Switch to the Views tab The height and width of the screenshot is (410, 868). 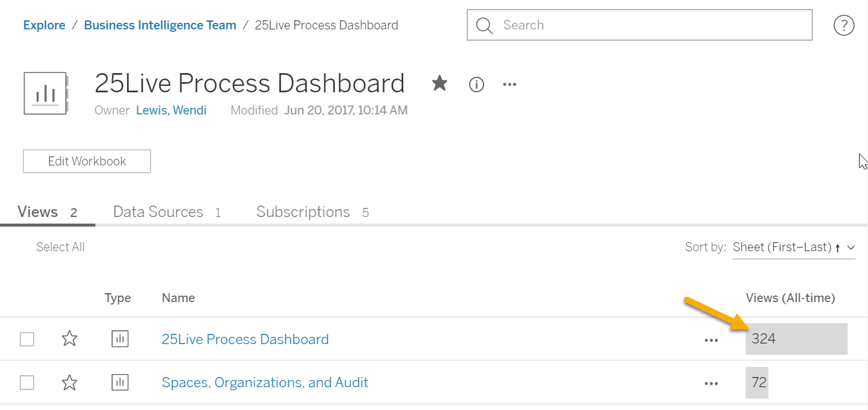[47, 212]
